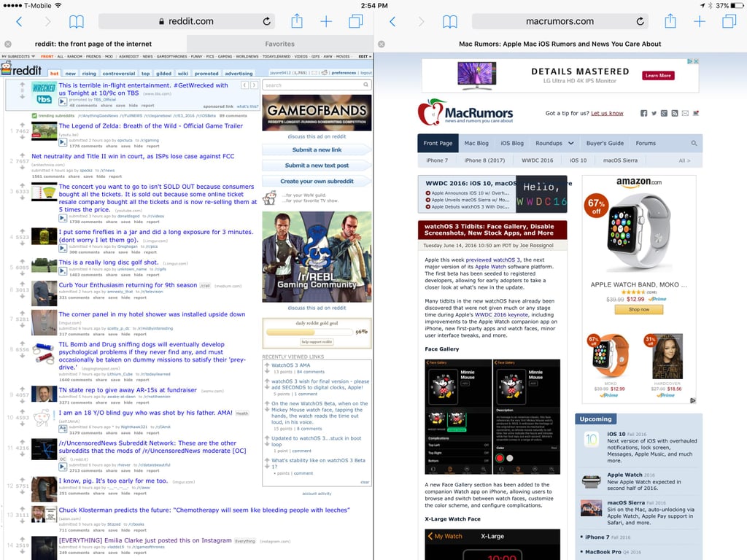This screenshot has width=747, height=560.
Task: Click Submit a new text post
Action: 317,166
